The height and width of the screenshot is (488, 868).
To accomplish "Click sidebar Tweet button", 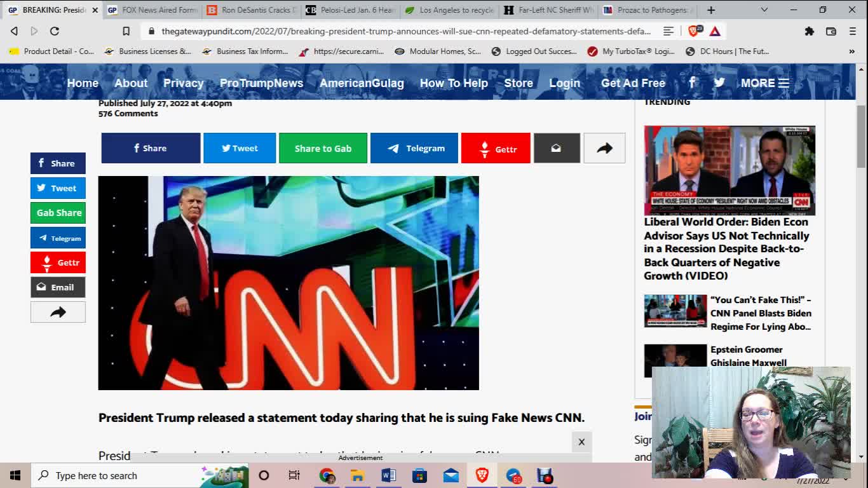I will coord(58,188).
